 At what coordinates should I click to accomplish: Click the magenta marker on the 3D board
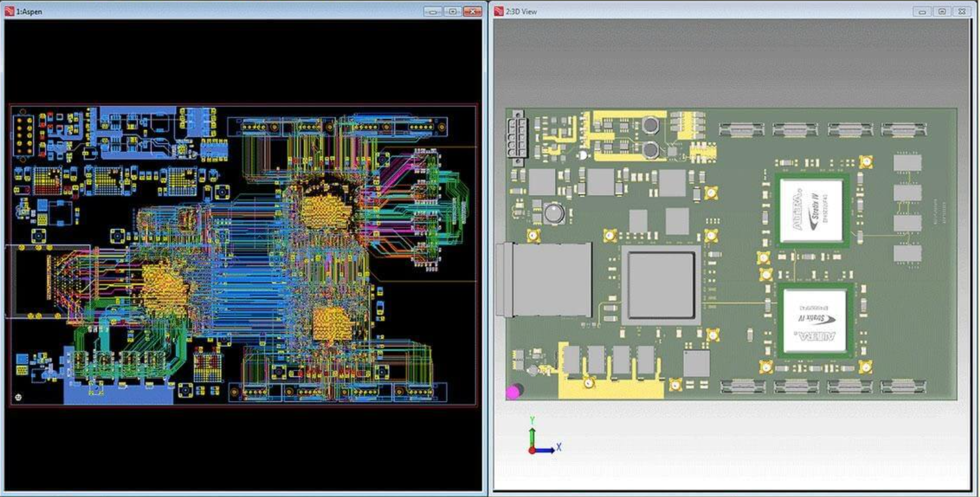tap(513, 392)
